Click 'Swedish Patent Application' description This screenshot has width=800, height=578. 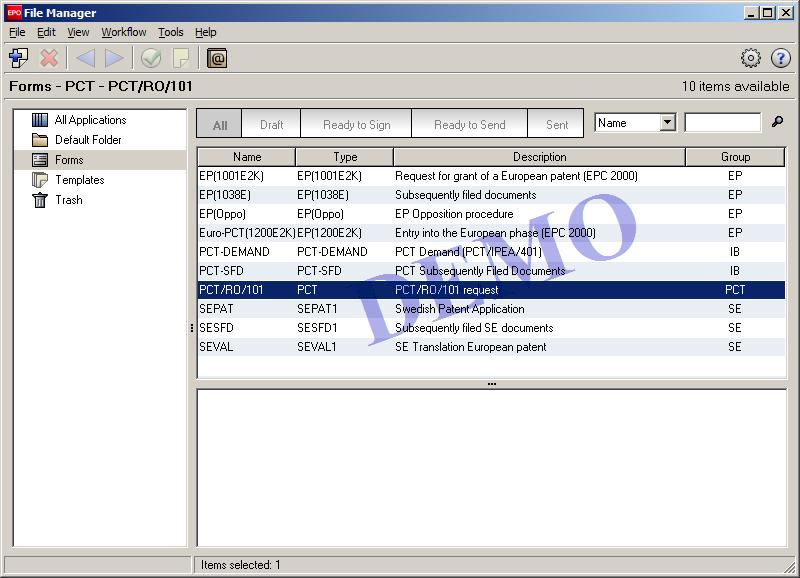pyautogui.click(x=460, y=309)
